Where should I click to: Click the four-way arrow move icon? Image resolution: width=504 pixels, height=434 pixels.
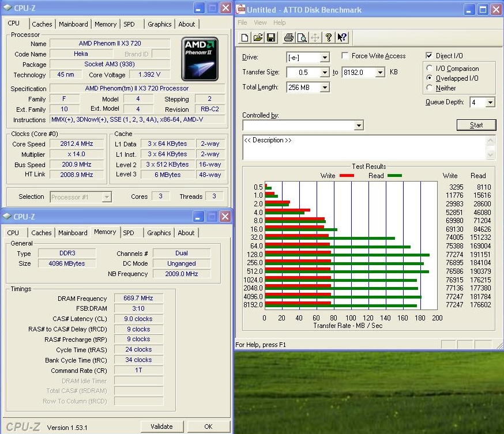315,38
